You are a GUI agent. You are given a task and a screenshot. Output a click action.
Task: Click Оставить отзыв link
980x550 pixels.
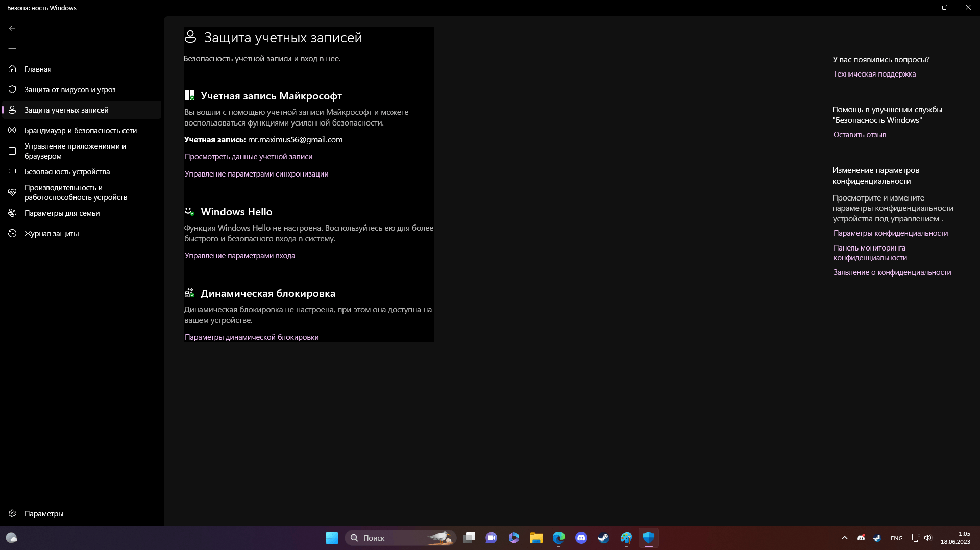point(860,135)
